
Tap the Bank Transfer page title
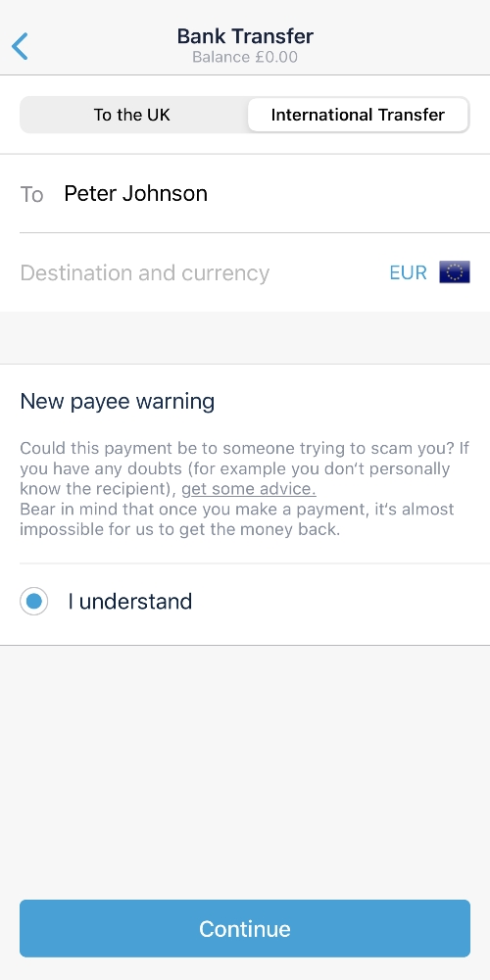[x=245, y=36]
